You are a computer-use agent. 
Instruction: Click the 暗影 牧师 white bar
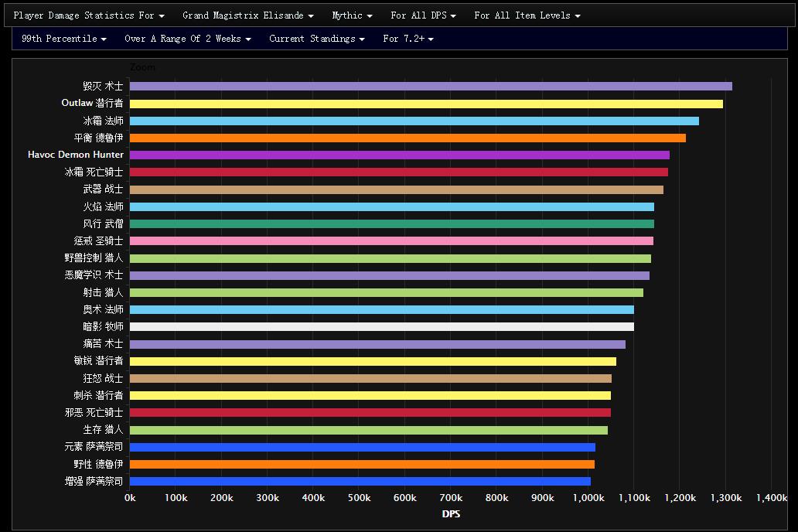382,327
